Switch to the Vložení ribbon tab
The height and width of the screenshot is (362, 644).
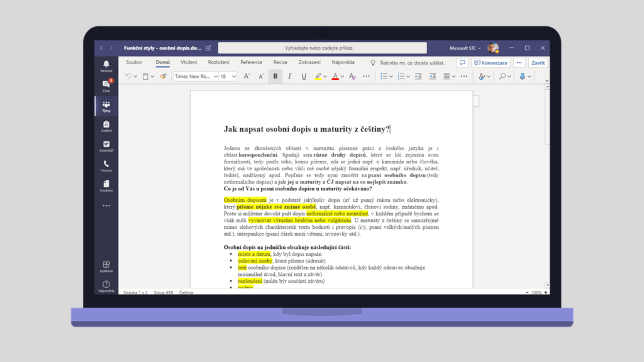point(189,62)
